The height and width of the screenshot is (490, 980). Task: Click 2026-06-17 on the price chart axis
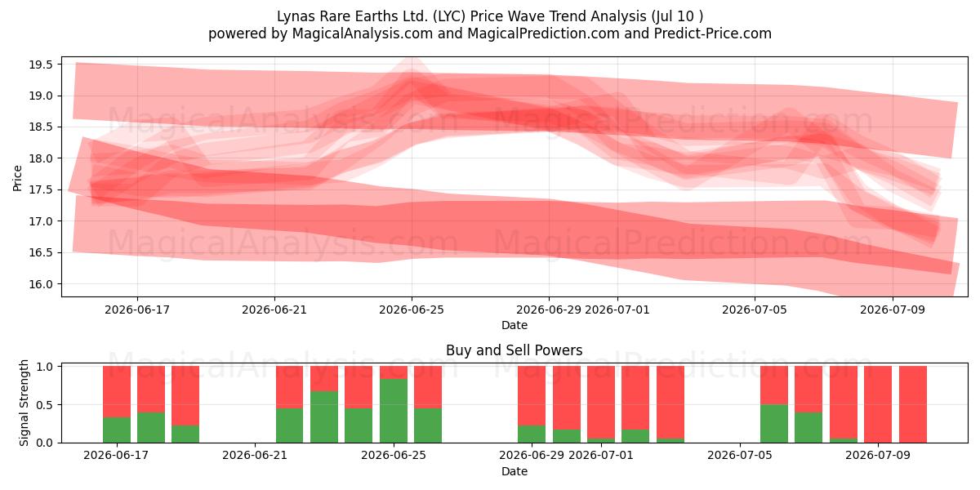[136, 310]
